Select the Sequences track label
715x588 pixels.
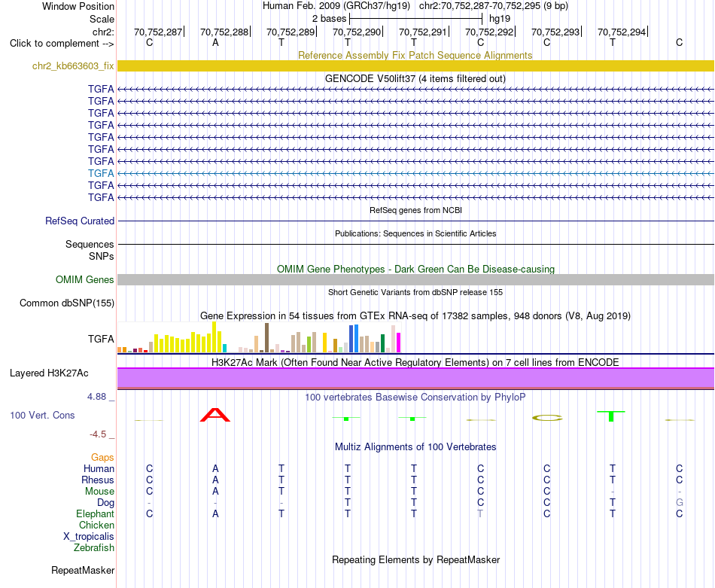[x=90, y=244]
